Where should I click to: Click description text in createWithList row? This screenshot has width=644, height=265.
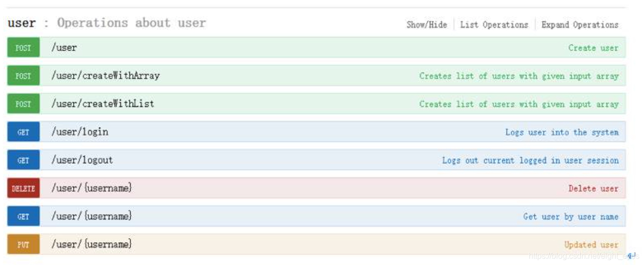[x=519, y=104]
